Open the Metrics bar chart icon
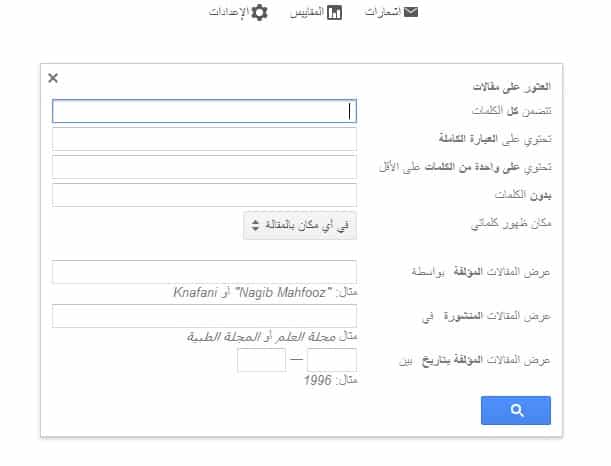This screenshot has height=466, width=611. point(334,12)
